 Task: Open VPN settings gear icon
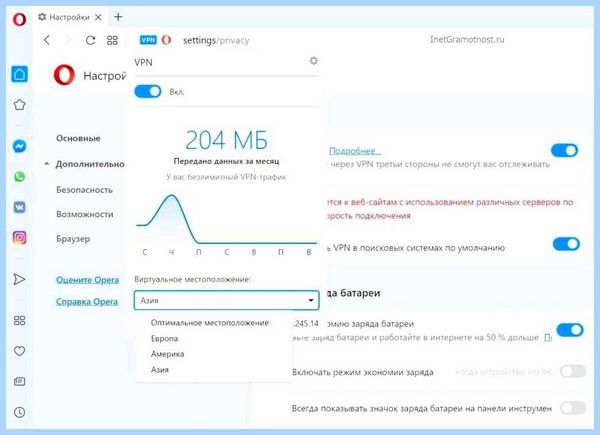point(313,61)
